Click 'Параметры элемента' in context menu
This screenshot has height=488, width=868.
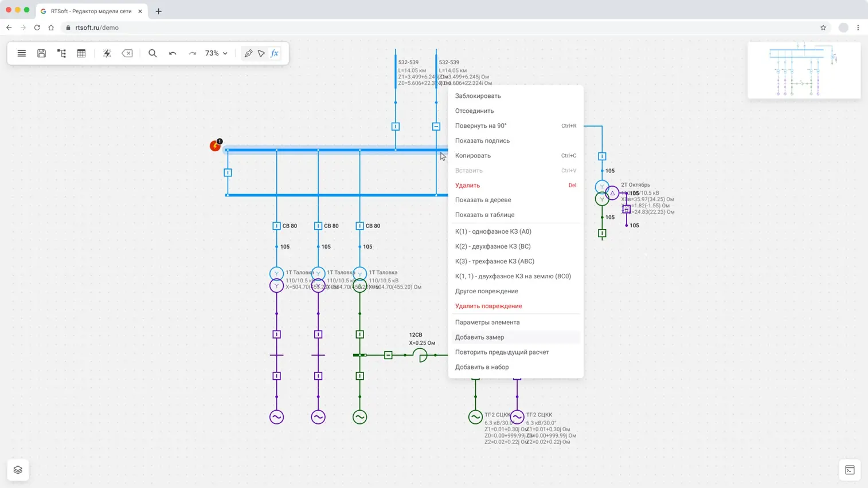[x=487, y=322]
